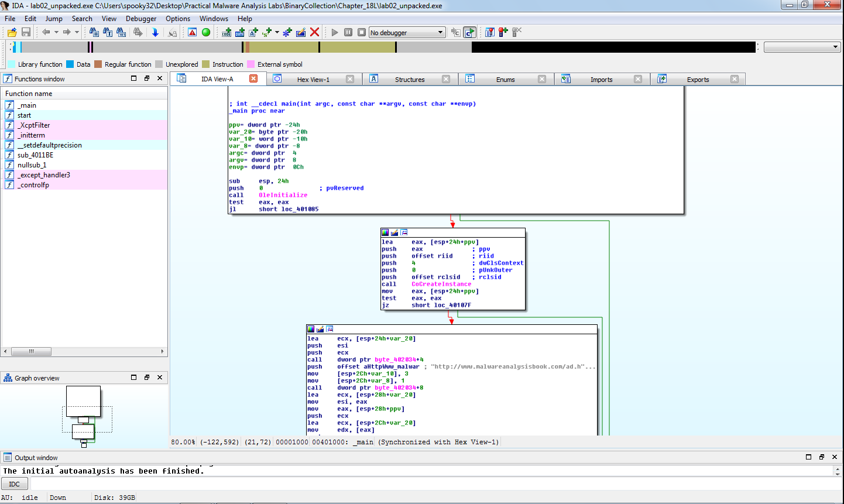
Task: Switch to the Imports tab
Action: pos(601,79)
